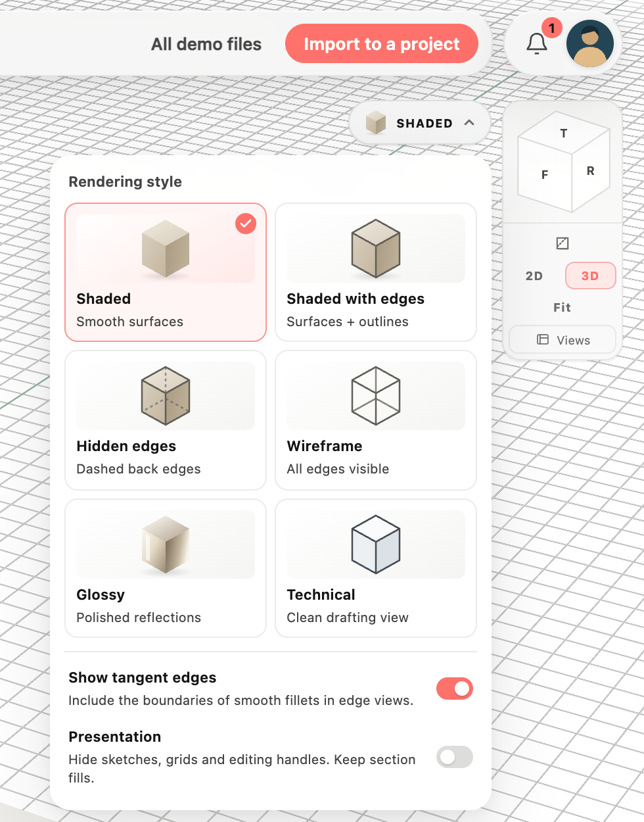Screen dimensions: 644x822
Task: Choose the Hidden edges title
Action: [x=126, y=446]
